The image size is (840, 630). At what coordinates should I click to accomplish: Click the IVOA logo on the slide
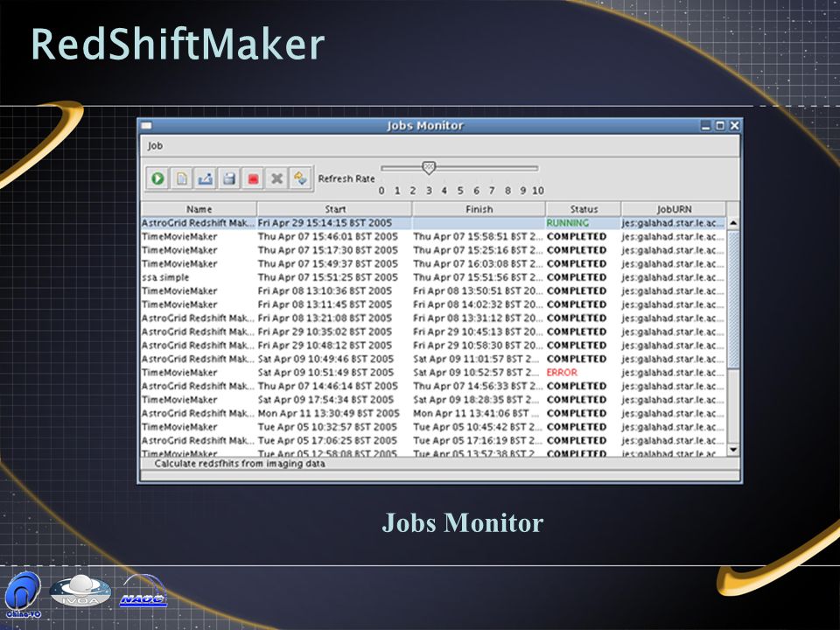point(80,591)
